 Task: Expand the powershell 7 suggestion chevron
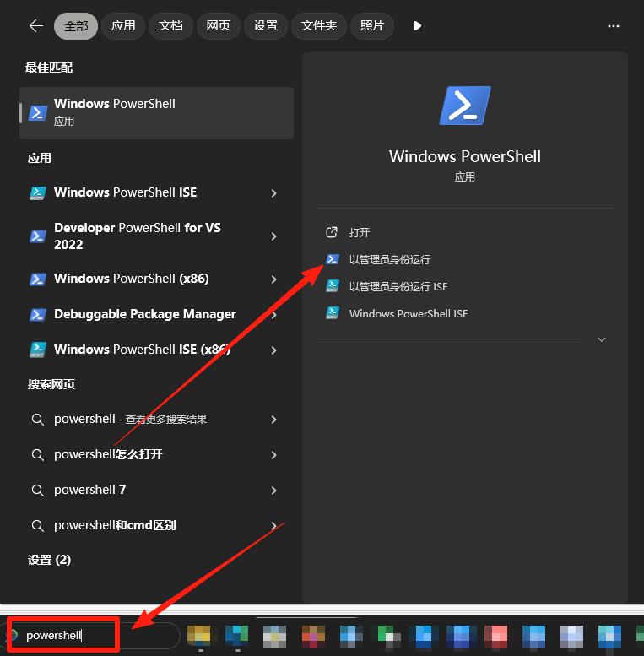pos(274,491)
